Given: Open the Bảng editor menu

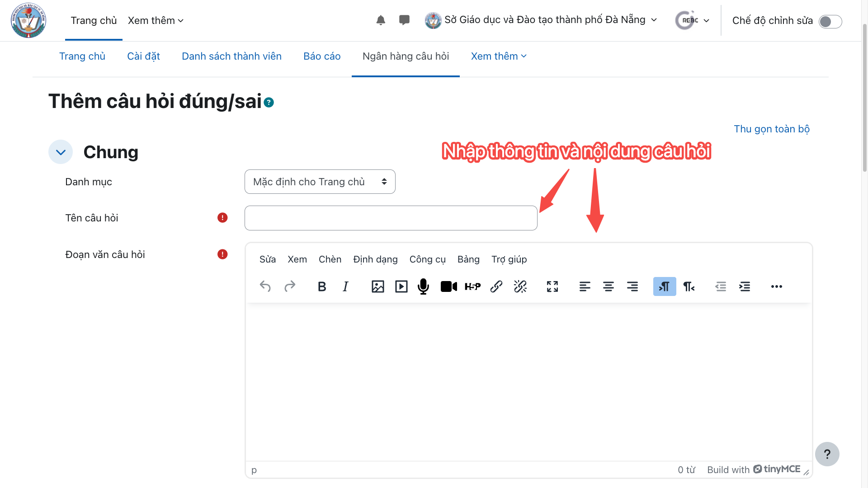Looking at the screenshot, I should [468, 259].
